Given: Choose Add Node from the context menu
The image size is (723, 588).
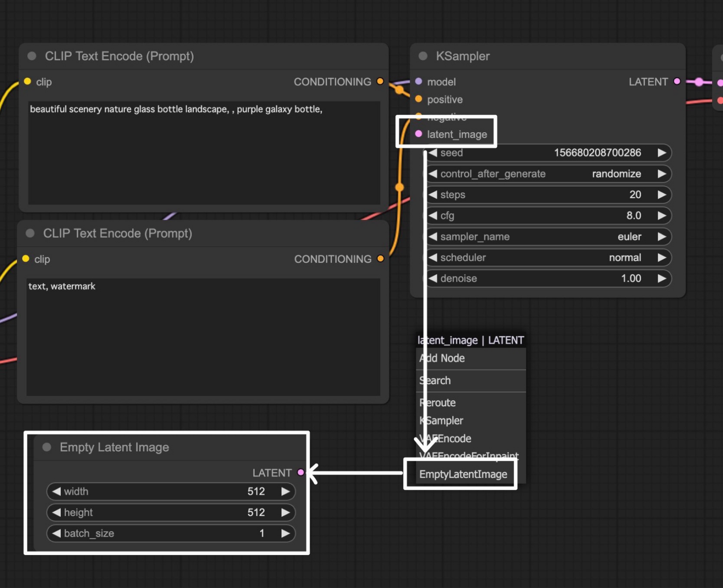Looking at the screenshot, I should [442, 358].
